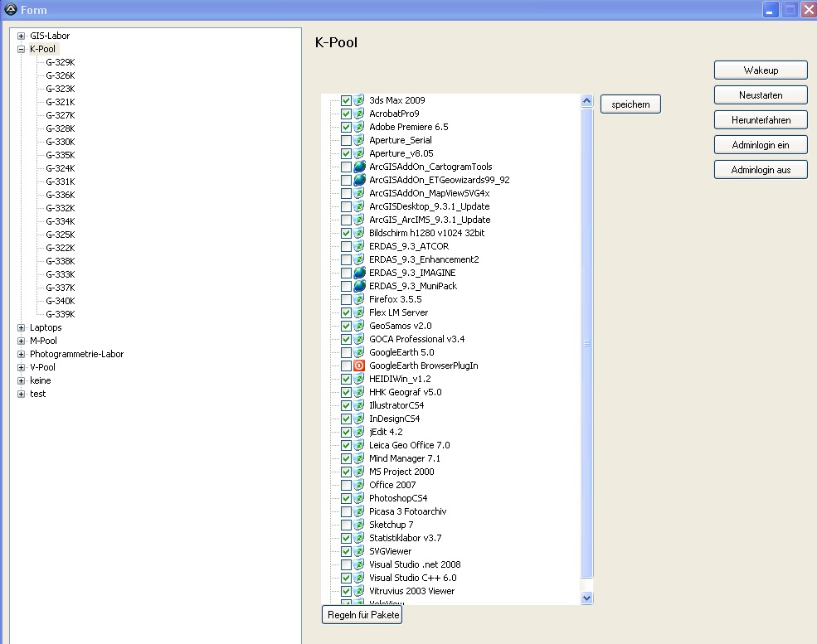Open Regeln für Pakete
Image resolution: width=817 pixels, height=644 pixels.
pos(362,615)
